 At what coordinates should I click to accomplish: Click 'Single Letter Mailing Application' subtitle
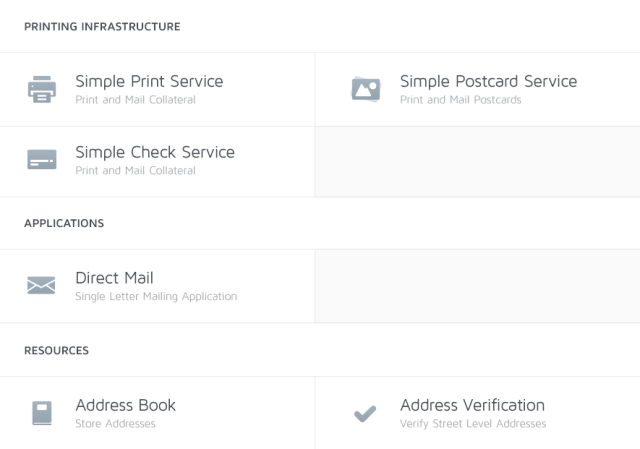[156, 297]
